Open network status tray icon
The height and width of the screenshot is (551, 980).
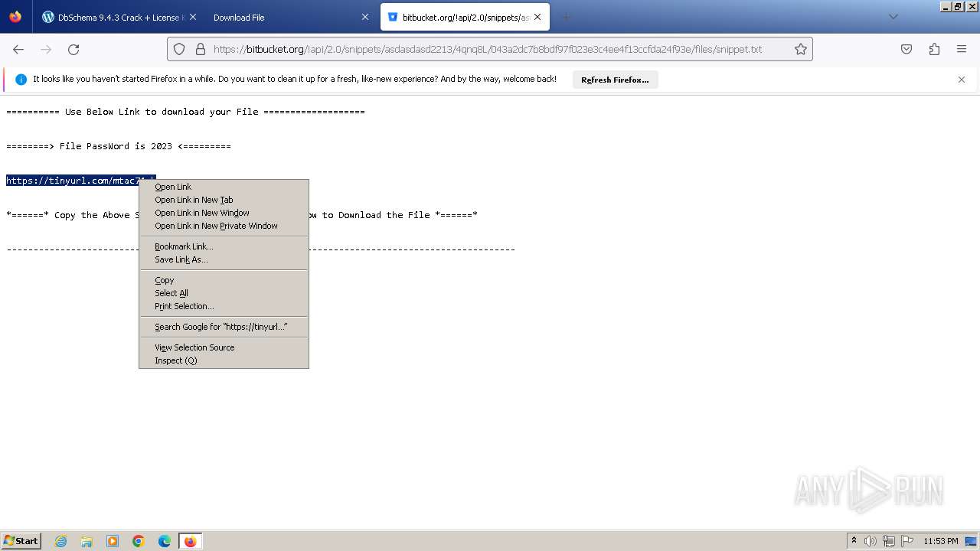(889, 541)
